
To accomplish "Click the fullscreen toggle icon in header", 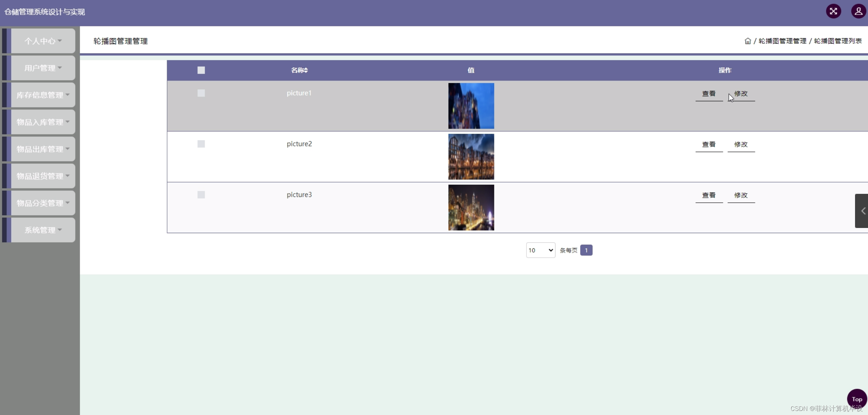I will click(833, 11).
